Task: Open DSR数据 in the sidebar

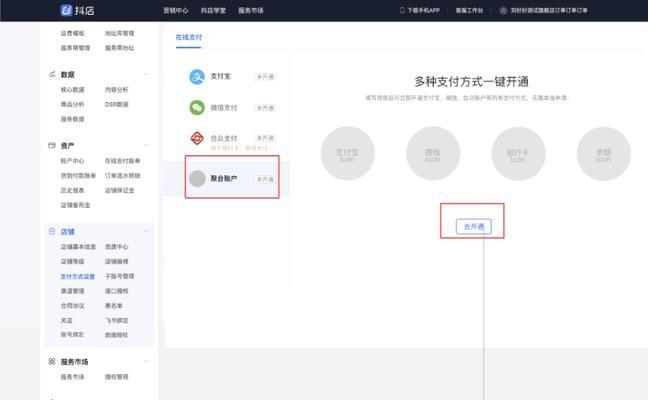Action: coord(117,104)
